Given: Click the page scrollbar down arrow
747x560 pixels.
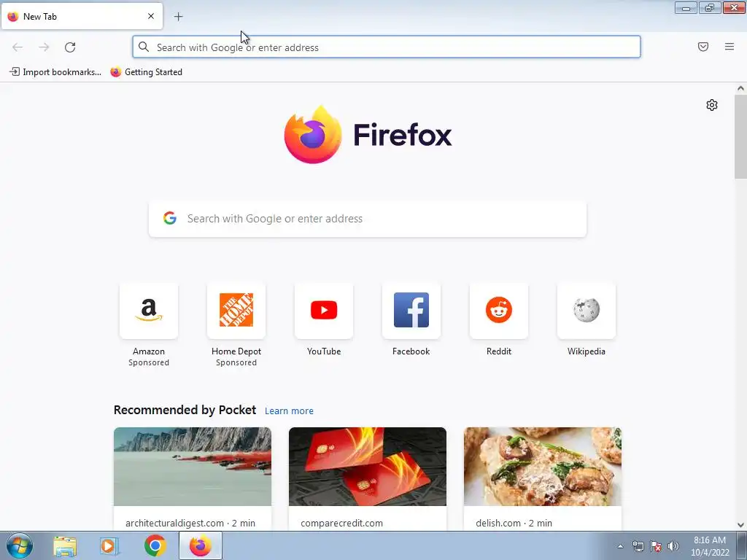Looking at the screenshot, I should coord(740,525).
